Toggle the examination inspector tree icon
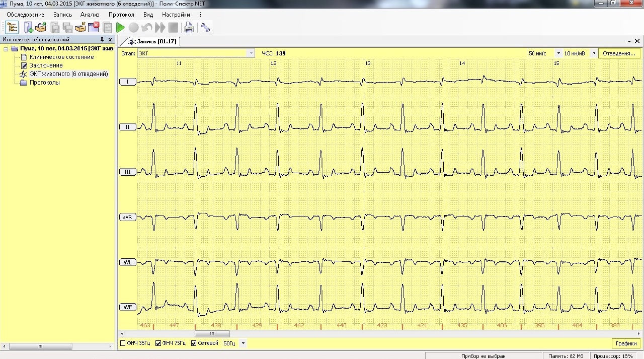644x359 pixels. 13,27
